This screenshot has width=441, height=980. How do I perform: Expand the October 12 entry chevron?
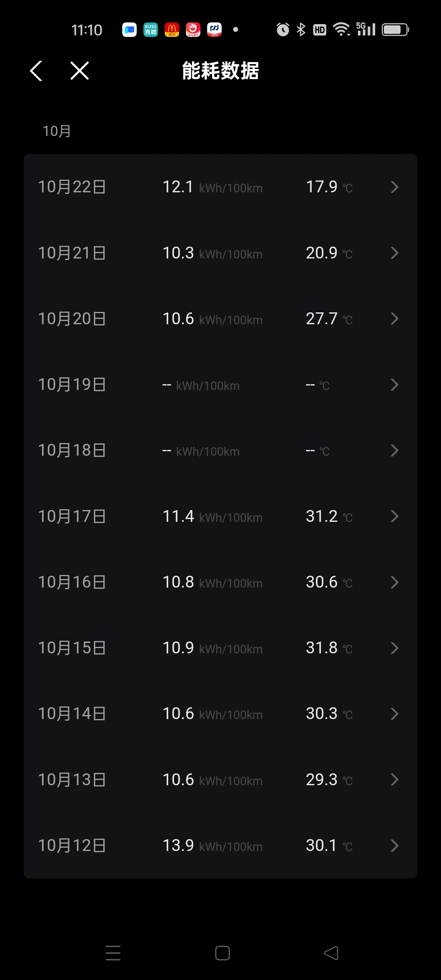coord(394,846)
